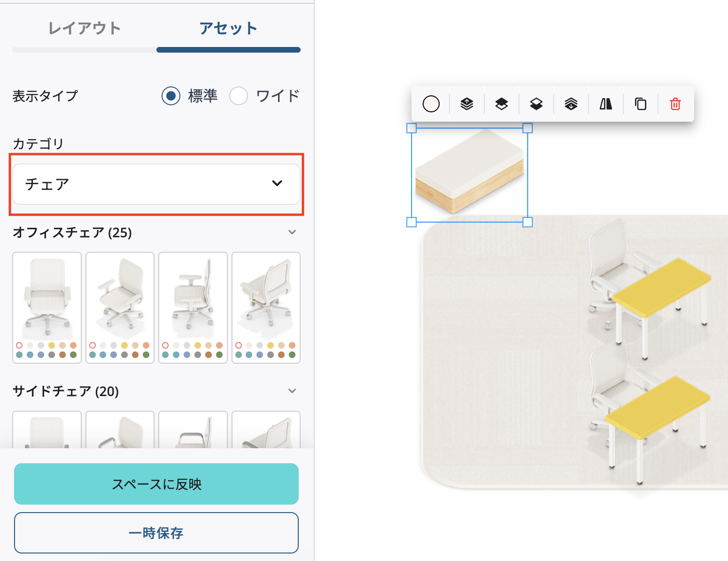Flip the selected object horizontally
This screenshot has width=728, height=561.
point(605,104)
